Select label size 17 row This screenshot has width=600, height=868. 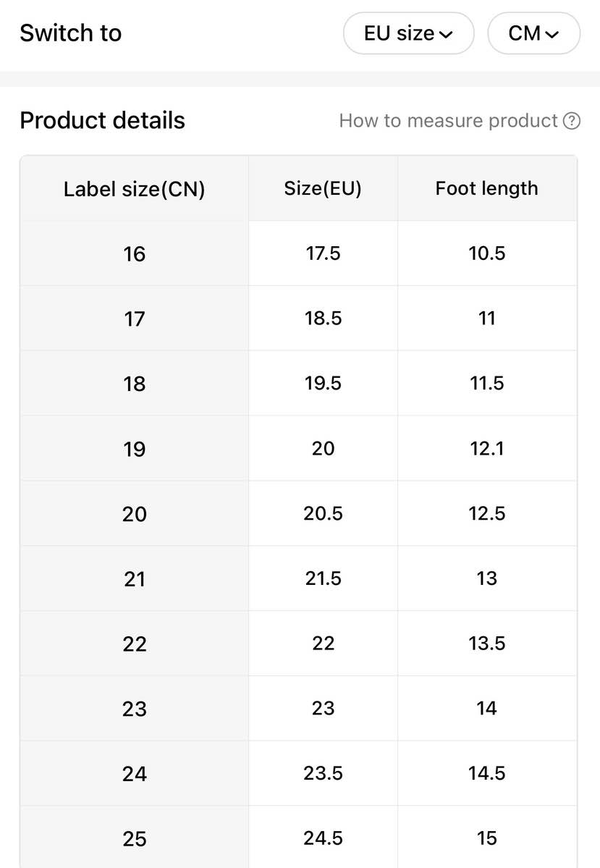[x=135, y=319]
